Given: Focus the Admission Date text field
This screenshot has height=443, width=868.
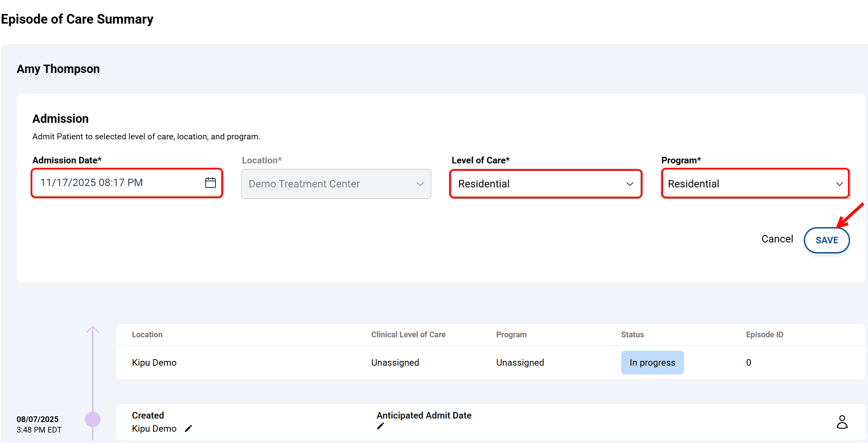Looking at the screenshot, I should coord(118,183).
